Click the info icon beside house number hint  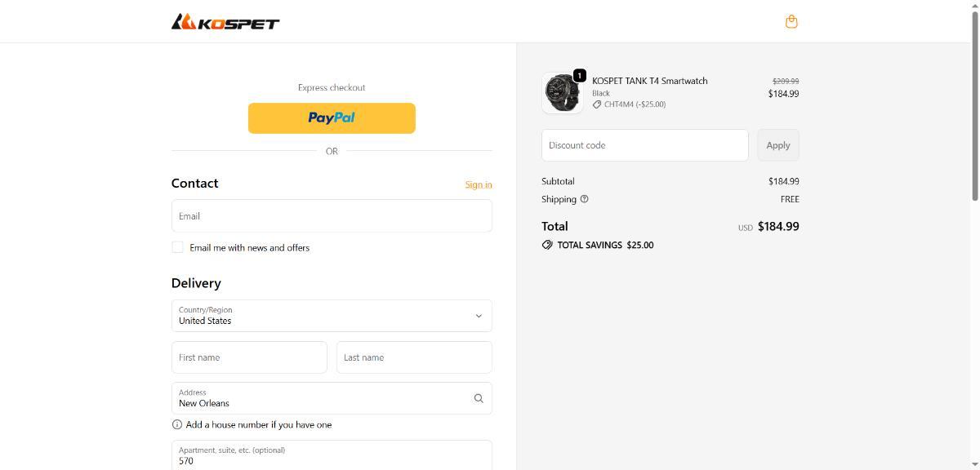pos(177,424)
